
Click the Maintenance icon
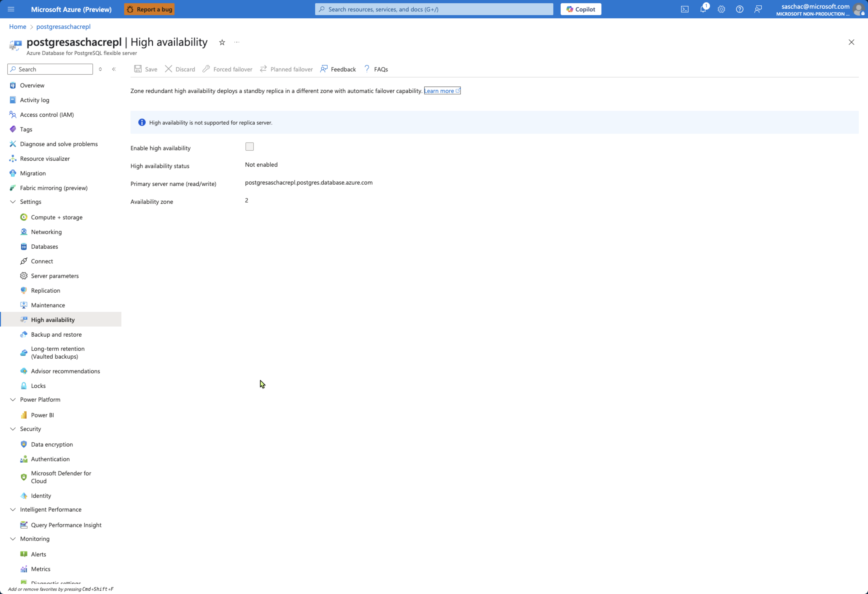[24, 305]
